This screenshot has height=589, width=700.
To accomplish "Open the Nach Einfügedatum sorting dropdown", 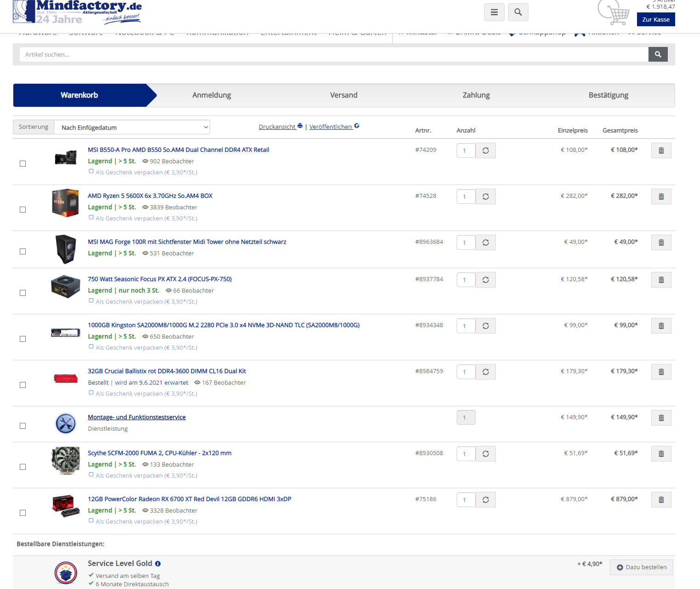I will pos(132,127).
